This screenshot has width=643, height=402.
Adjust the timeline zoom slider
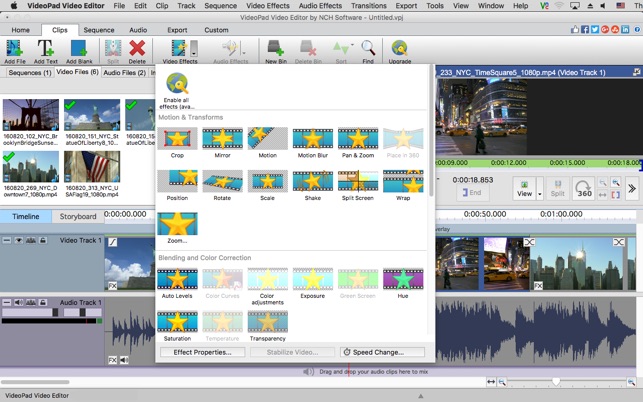point(557,382)
